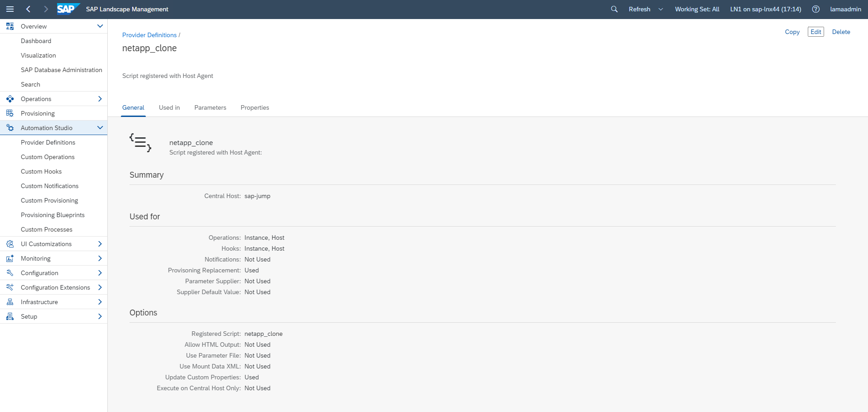Go forward with the right arrow
Image resolution: width=868 pixels, height=412 pixels.
coord(46,9)
